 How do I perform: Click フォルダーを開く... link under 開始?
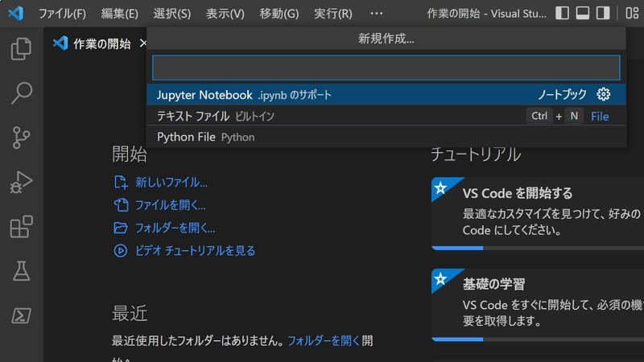(x=175, y=228)
